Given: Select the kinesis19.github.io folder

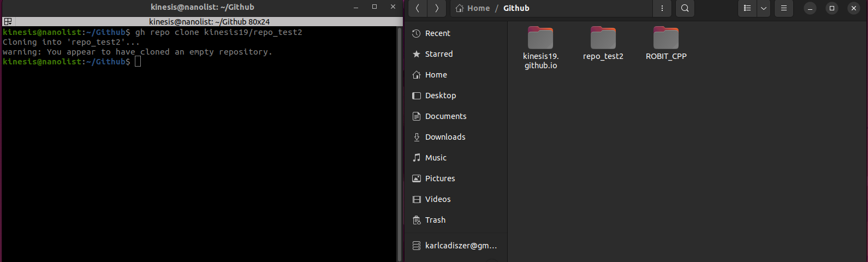Looking at the screenshot, I should click(540, 48).
